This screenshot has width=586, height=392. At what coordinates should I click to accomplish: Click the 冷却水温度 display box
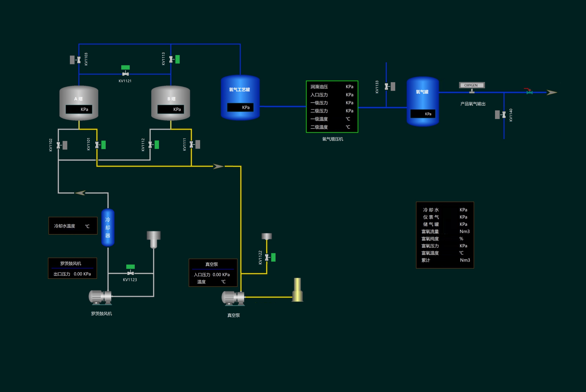click(x=73, y=226)
